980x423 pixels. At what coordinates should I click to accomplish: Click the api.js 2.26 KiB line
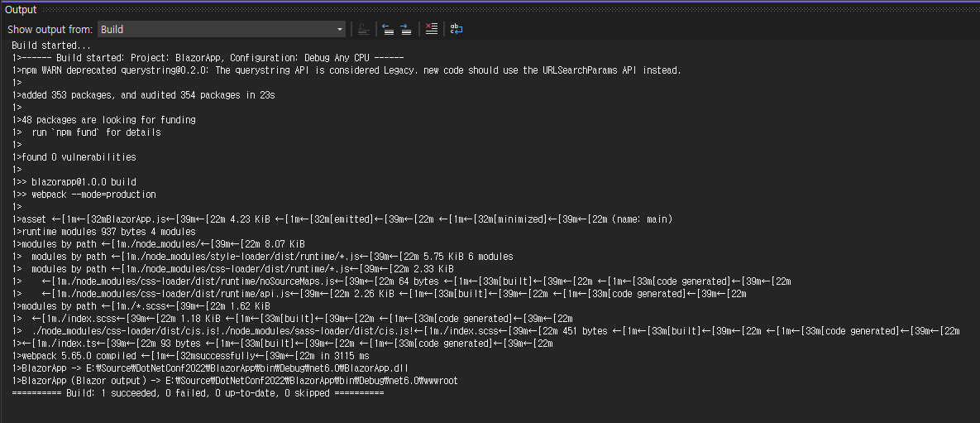click(x=379, y=294)
